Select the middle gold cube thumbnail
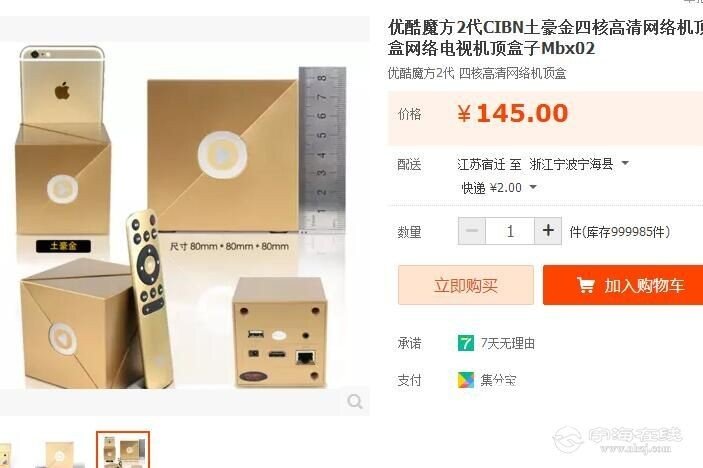 (x=59, y=454)
